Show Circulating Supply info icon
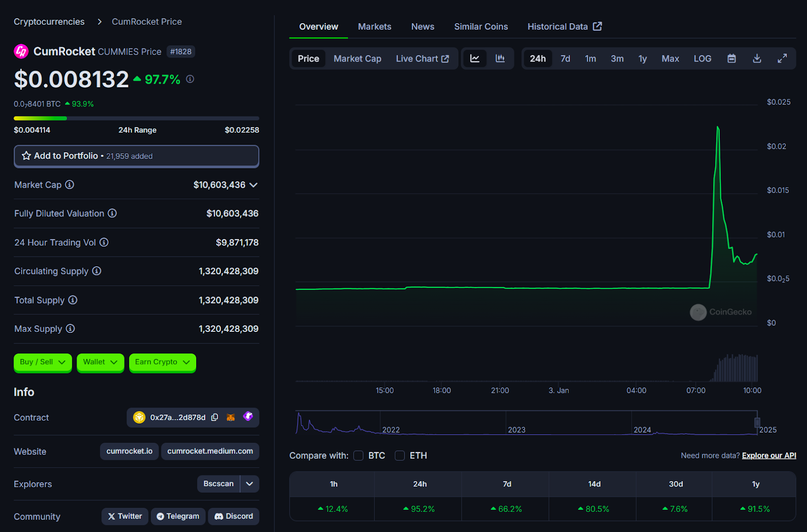Screen dimensions: 807x532 tap(97, 271)
